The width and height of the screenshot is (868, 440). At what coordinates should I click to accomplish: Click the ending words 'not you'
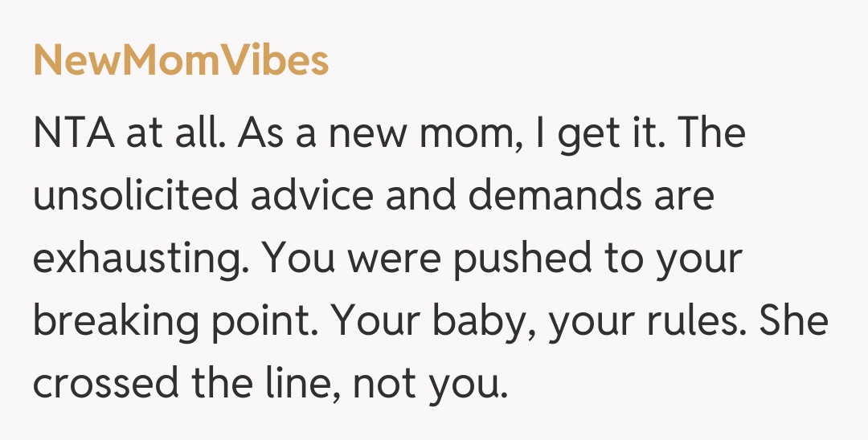pyautogui.click(x=431, y=384)
